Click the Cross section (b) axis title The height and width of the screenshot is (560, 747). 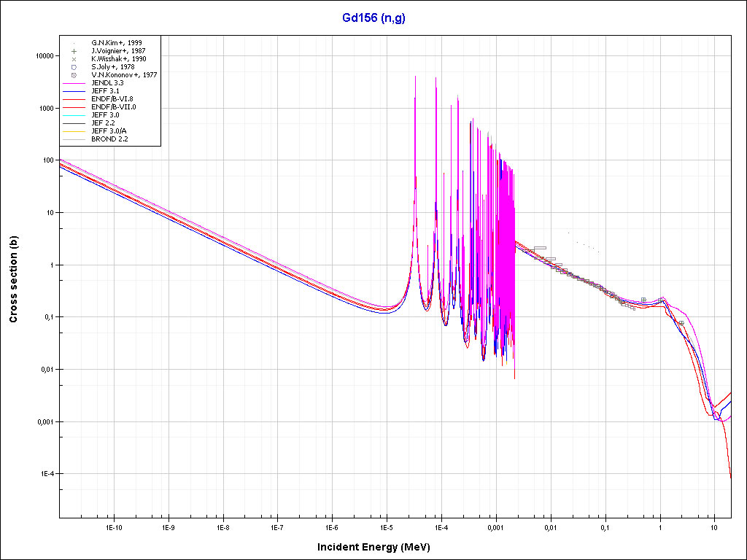13,280
